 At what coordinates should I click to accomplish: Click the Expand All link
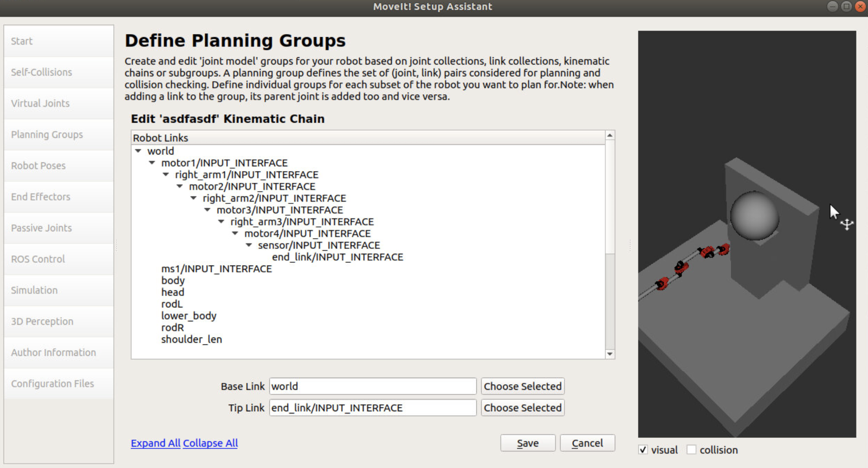tap(155, 443)
